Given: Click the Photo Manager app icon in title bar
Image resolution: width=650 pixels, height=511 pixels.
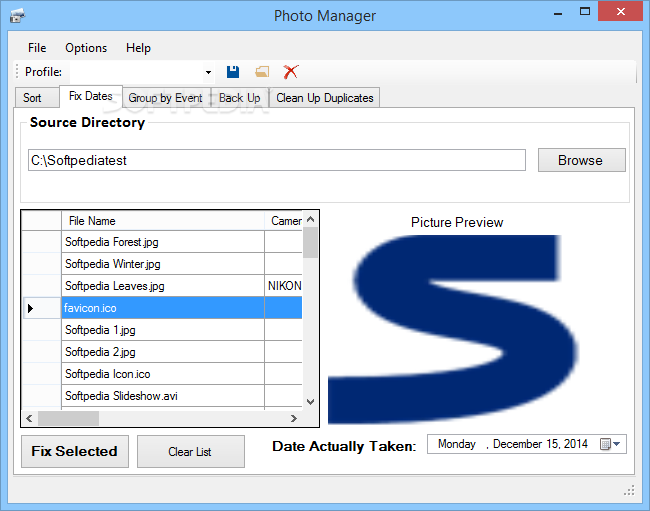Looking at the screenshot, I should 17,16.
